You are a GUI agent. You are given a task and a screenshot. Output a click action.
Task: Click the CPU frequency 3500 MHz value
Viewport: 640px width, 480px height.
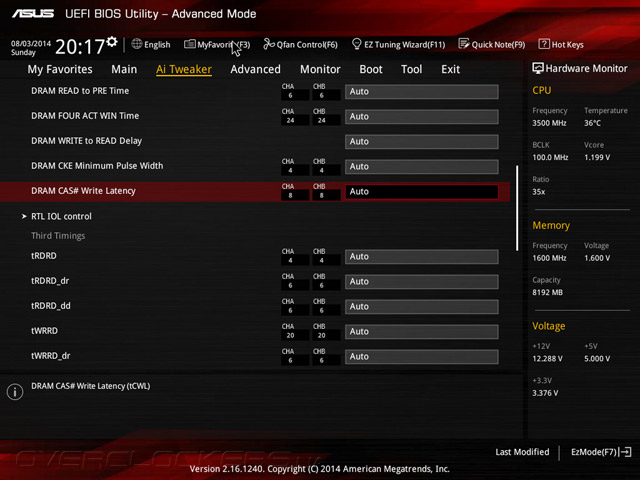pos(549,123)
